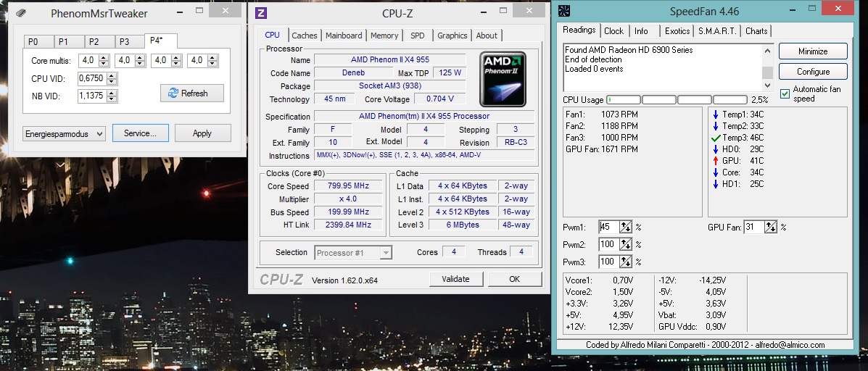Viewport: 868px width, 371px height.
Task: Click OK in CPU-Z
Action: 514,279
